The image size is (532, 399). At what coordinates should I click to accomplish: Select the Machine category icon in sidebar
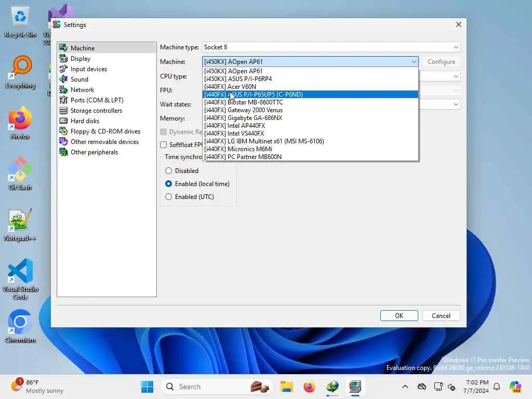pyautogui.click(x=63, y=48)
